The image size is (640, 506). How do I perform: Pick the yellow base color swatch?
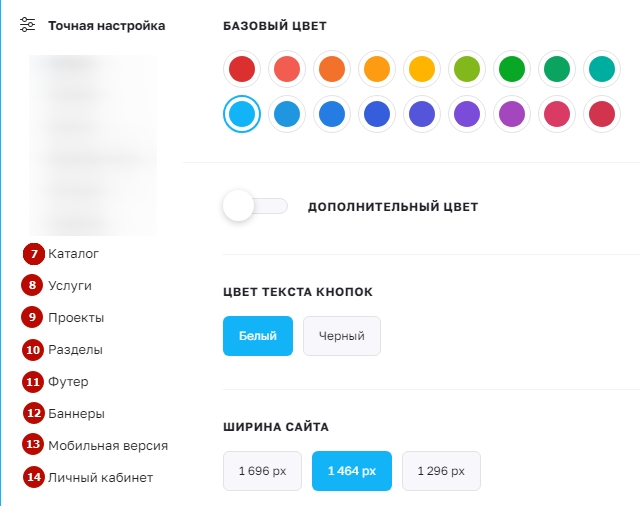[x=422, y=70]
